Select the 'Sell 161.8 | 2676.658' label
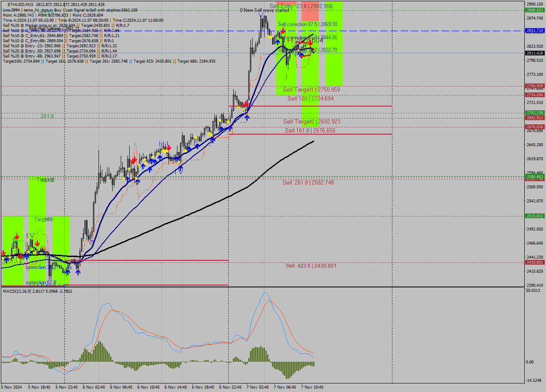Image resolution: width=546 pixels, height=392 pixels. tap(310, 130)
